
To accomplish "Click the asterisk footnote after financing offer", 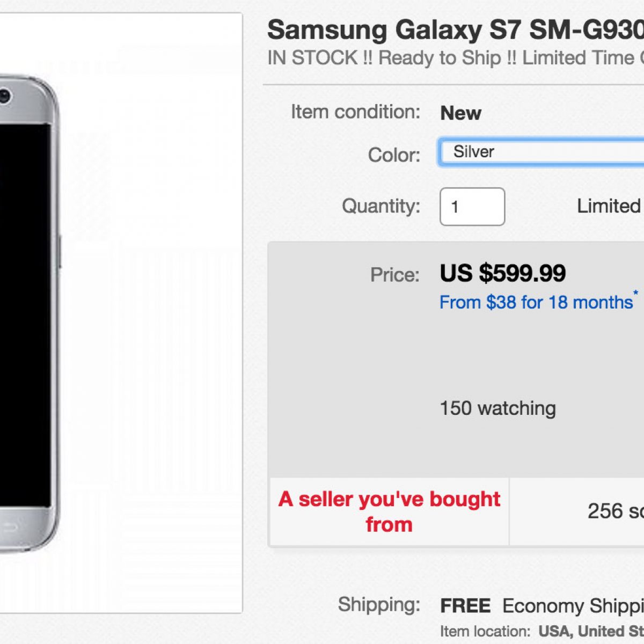I will (x=636, y=293).
